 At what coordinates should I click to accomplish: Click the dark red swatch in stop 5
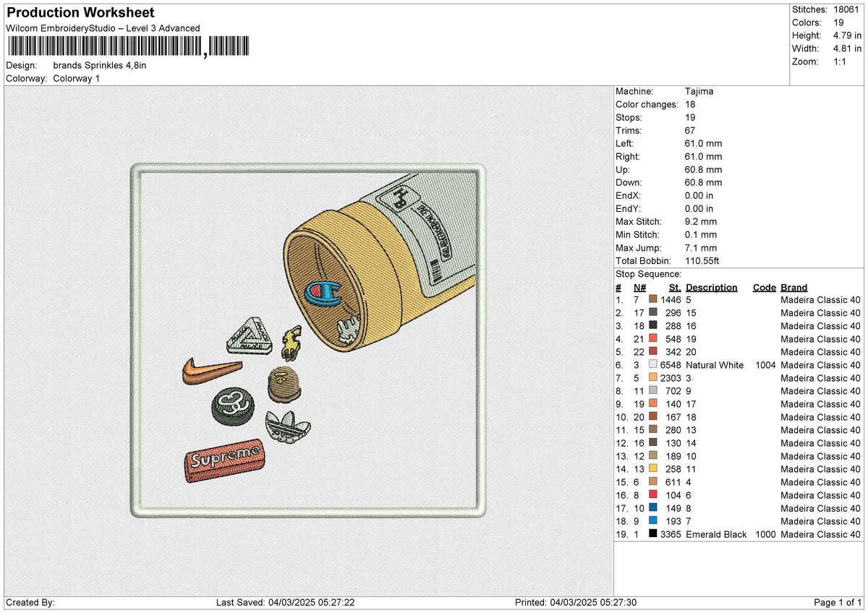click(x=653, y=352)
